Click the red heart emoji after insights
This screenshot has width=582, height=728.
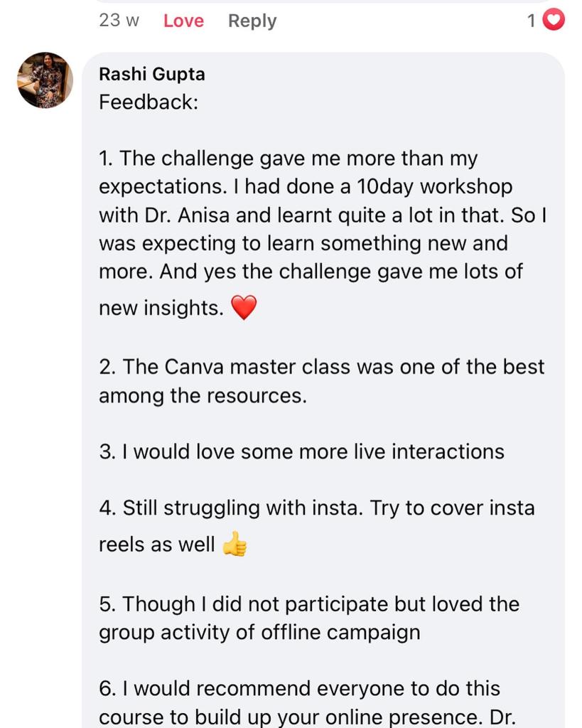click(x=244, y=309)
